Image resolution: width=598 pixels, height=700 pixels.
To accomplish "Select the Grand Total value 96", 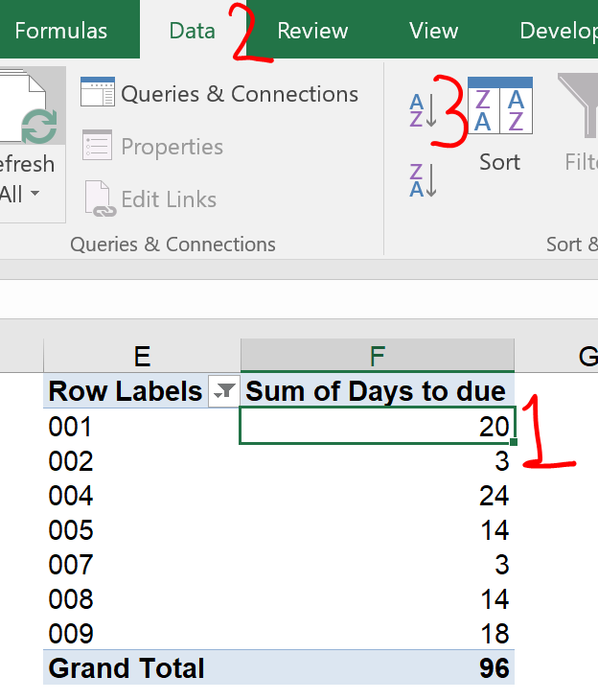I will point(377,668).
